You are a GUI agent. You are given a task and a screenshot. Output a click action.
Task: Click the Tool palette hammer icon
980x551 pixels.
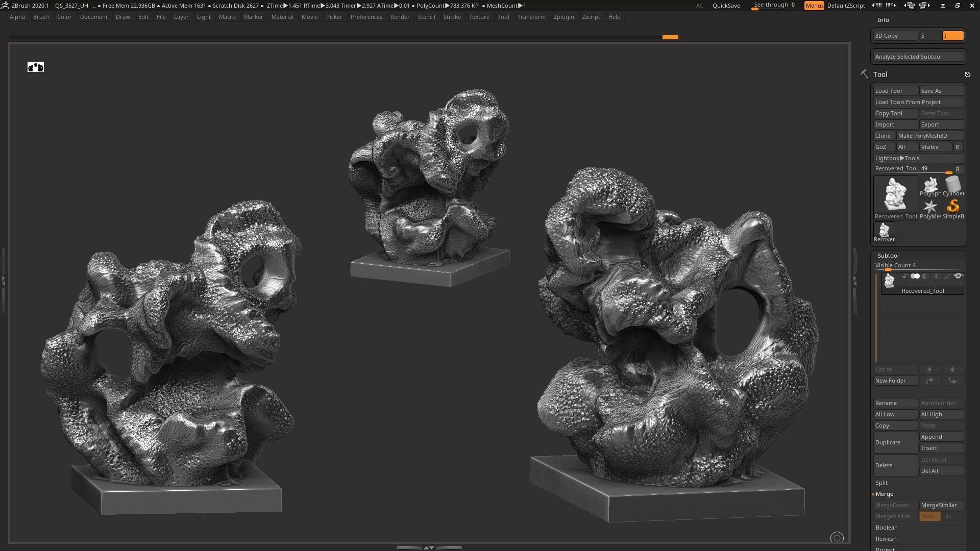864,74
